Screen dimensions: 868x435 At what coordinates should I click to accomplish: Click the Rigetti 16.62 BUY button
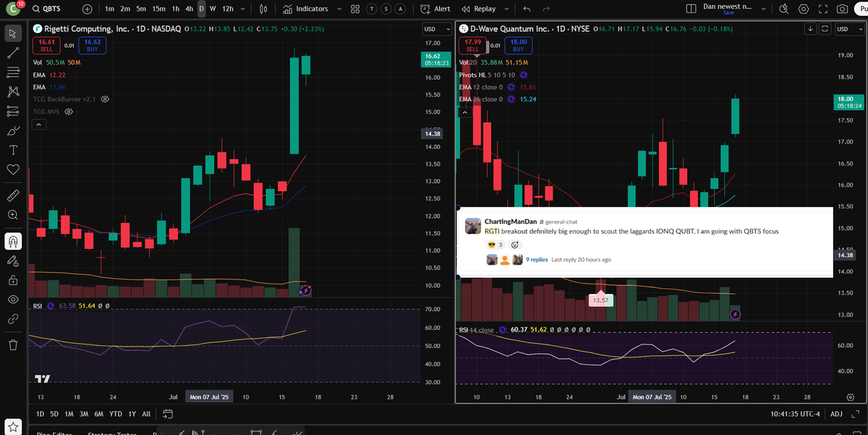92,45
